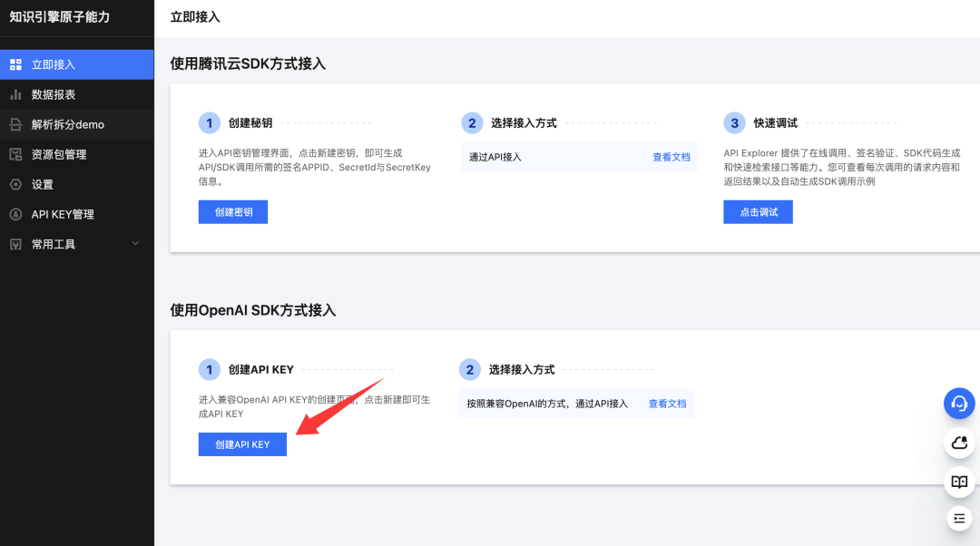Viewport: 980px width, 546px height.
Task: Open 解析拆分demo menu entry
Action: [77, 124]
